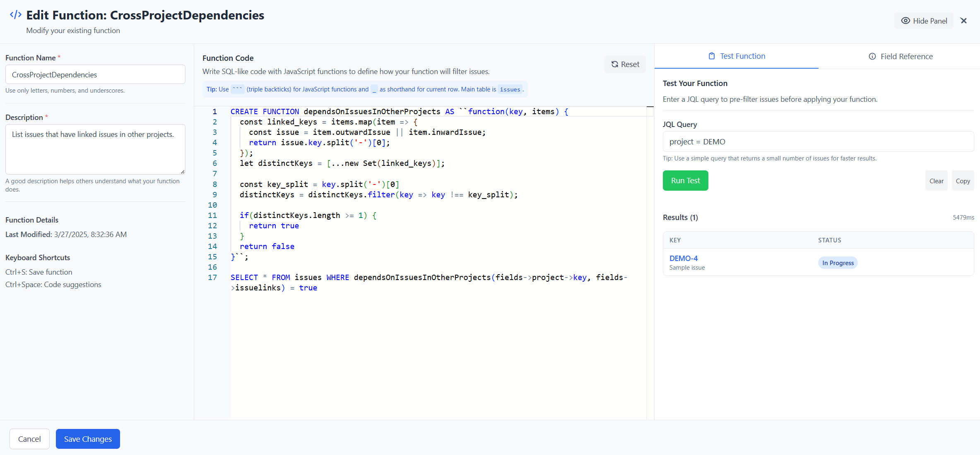Click the KEY column header in results

[x=675, y=240]
